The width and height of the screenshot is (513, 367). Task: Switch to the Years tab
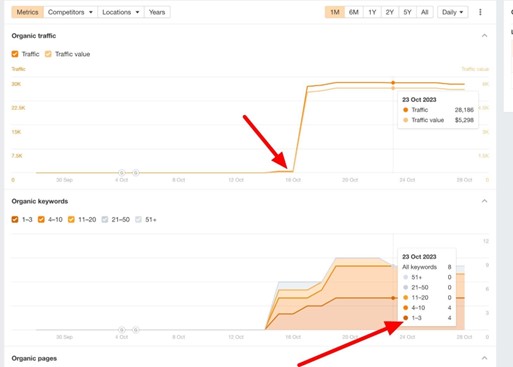[157, 12]
